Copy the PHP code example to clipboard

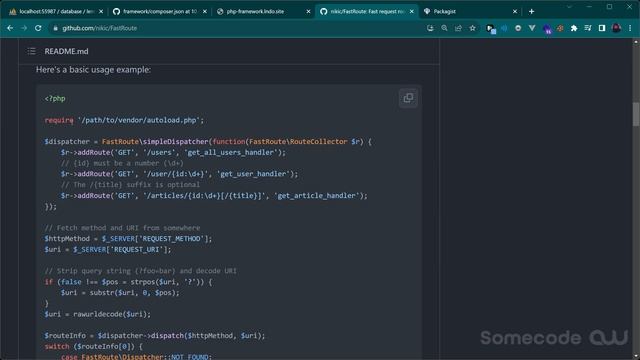point(408,98)
